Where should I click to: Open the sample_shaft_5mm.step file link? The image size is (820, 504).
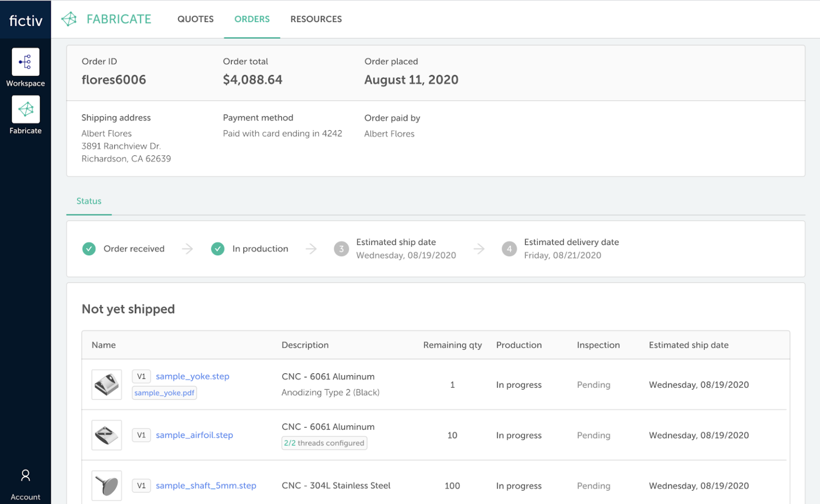206,486
